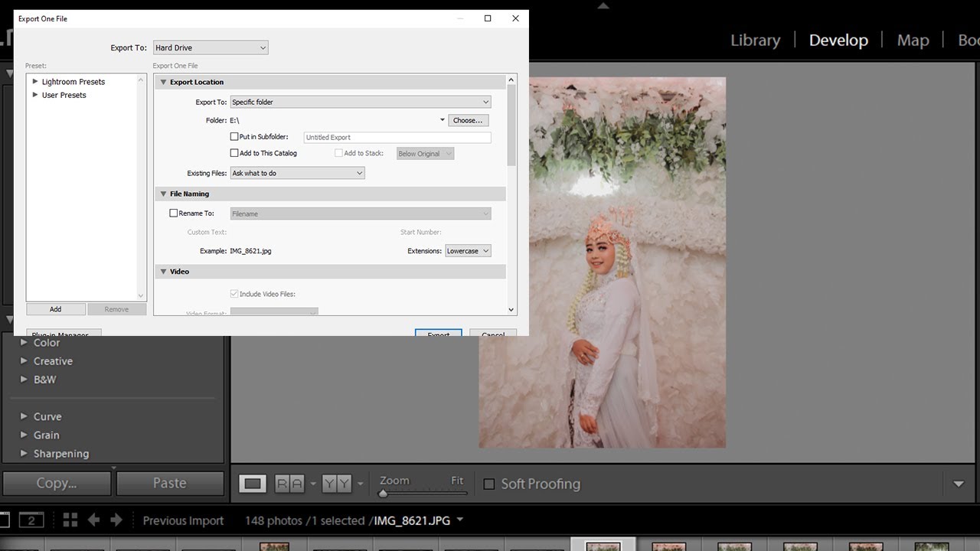Expand the Lightroom Presets tree item
This screenshot has height=551, width=980.
click(35, 81)
